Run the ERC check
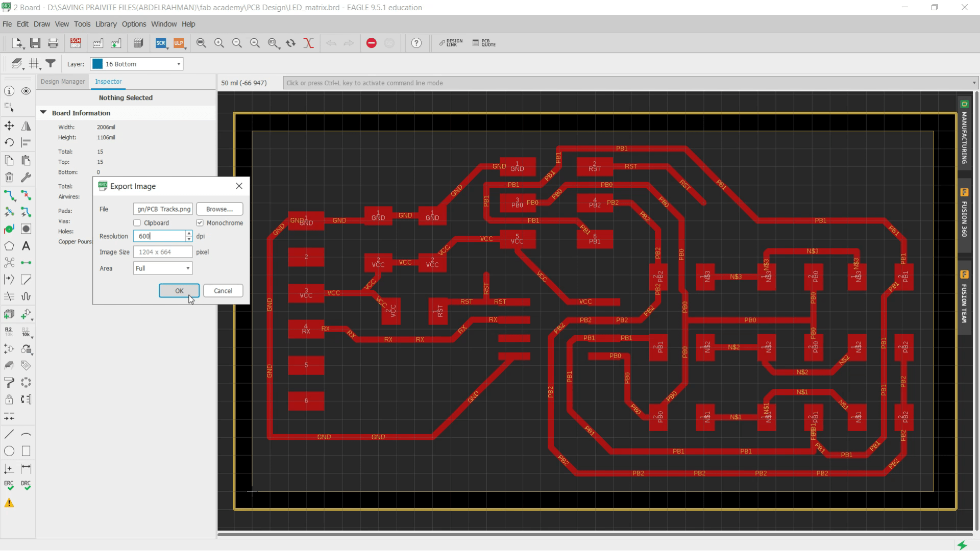980x551 pixels. (9, 484)
